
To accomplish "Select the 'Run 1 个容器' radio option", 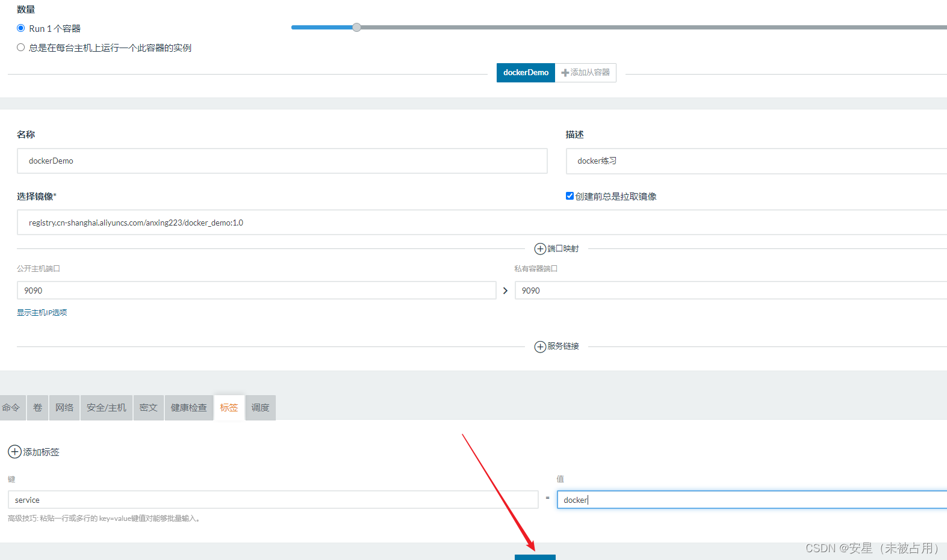I will pyautogui.click(x=21, y=28).
